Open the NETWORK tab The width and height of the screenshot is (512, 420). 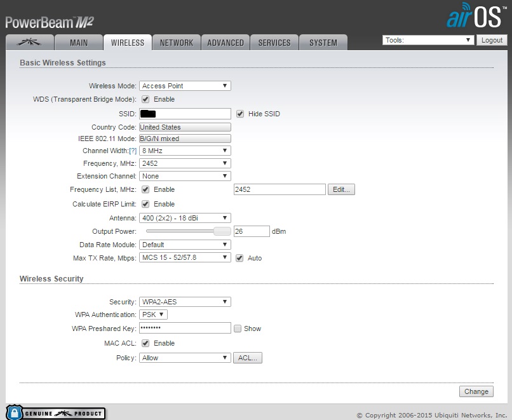pos(177,43)
